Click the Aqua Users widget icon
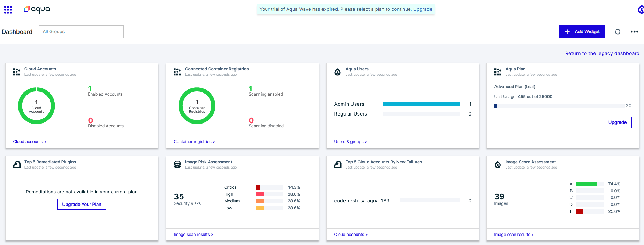This screenshot has width=644, height=245. click(x=338, y=72)
